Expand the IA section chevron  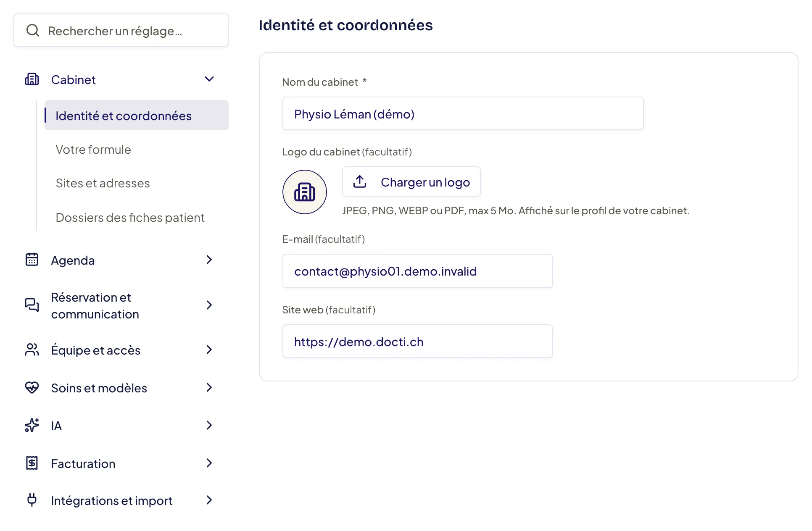209,425
